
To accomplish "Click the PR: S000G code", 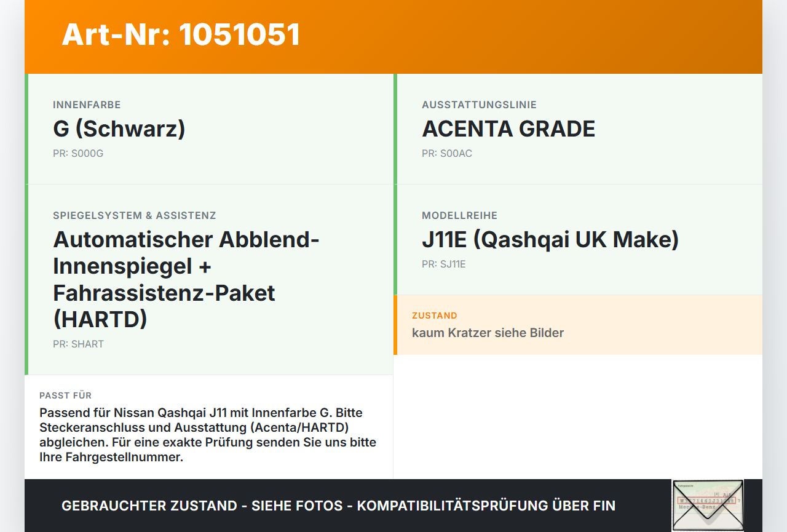I will click(x=78, y=153).
